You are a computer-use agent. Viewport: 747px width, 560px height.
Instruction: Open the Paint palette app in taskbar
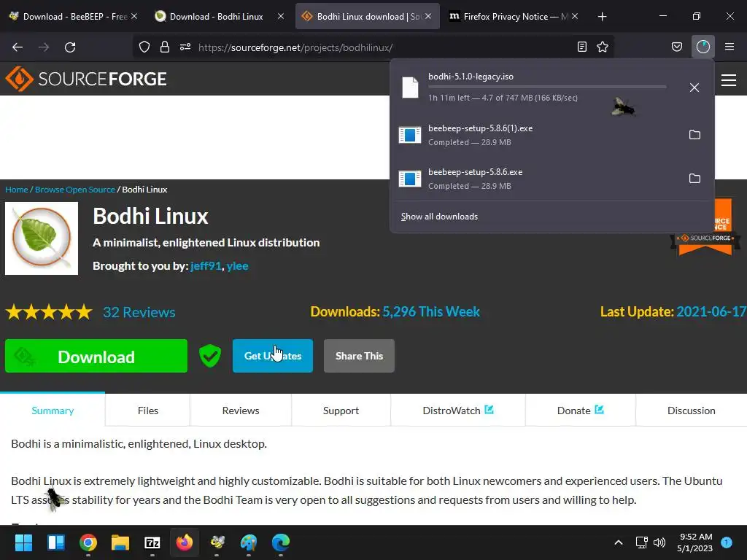click(x=249, y=542)
